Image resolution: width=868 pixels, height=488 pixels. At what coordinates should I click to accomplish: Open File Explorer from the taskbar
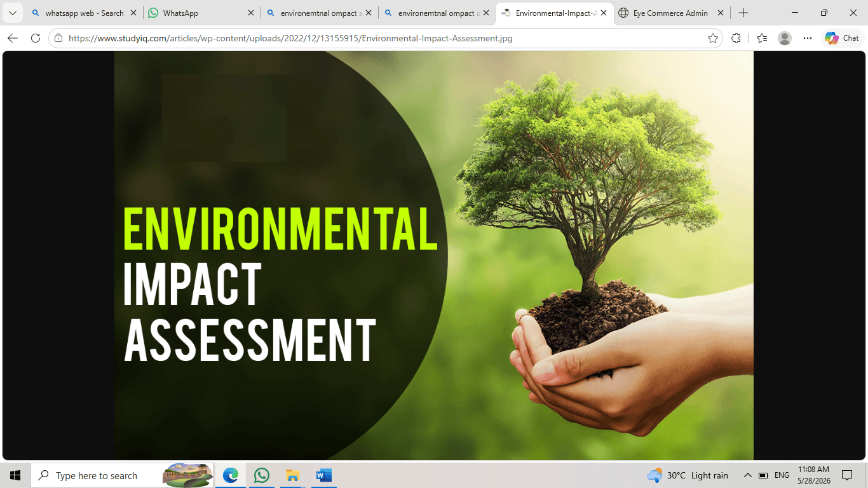292,475
